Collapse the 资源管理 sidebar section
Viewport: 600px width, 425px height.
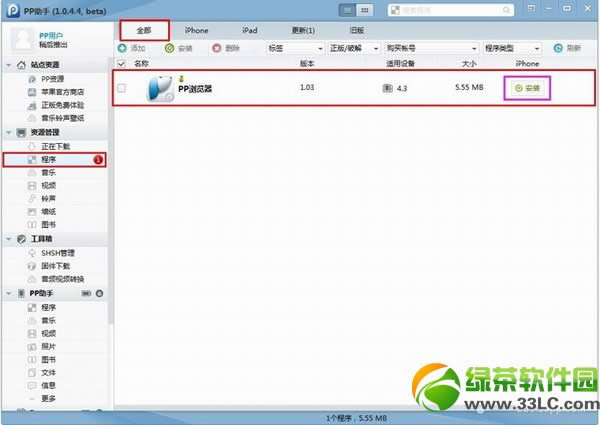(x=9, y=132)
